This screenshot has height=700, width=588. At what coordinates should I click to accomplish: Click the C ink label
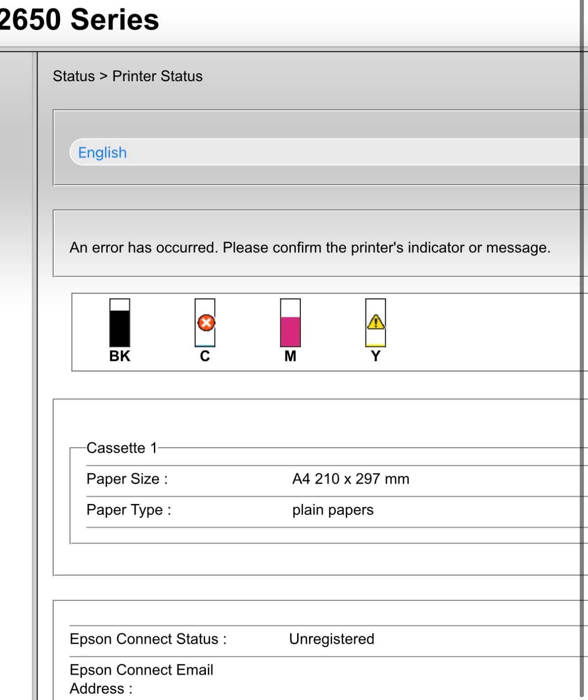(x=205, y=356)
